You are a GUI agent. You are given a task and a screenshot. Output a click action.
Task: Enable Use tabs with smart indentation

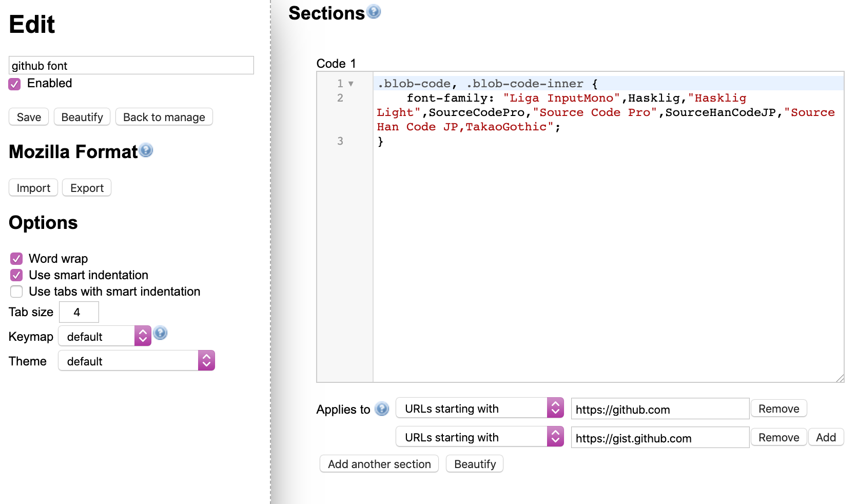[x=16, y=292]
